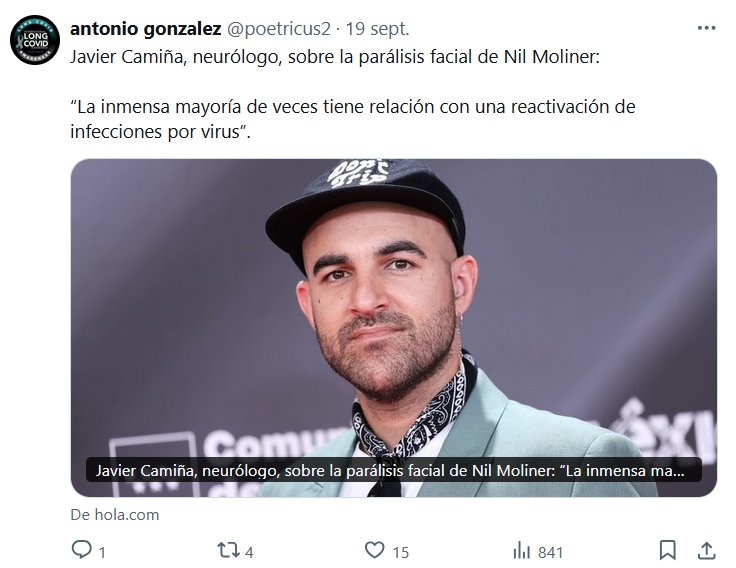736x568 pixels.
Task: Click the retweet count number 4
Action: 249,553
